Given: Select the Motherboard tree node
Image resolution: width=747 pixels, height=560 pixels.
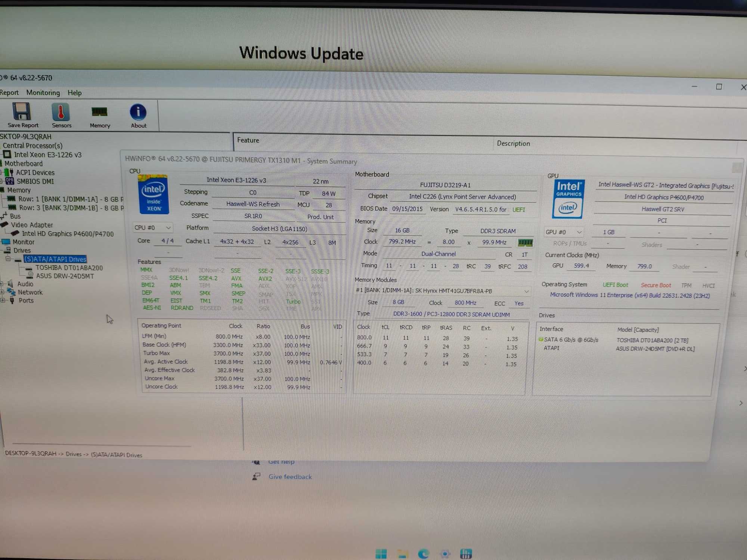Looking at the screenshot, I should tap(23, 164).
